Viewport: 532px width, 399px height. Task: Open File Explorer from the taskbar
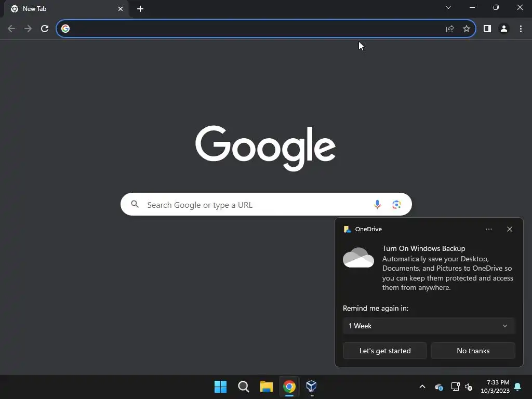(267, 387)
